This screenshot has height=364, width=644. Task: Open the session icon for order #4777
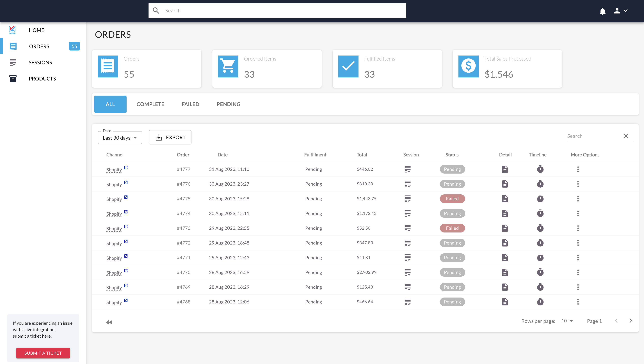408,169
